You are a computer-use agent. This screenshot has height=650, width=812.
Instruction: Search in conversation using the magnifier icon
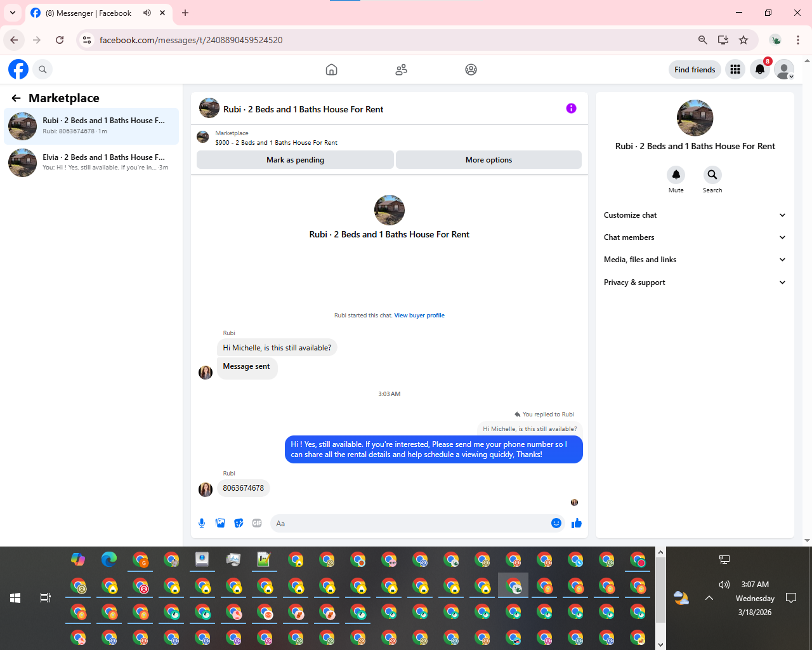point(712,175)
